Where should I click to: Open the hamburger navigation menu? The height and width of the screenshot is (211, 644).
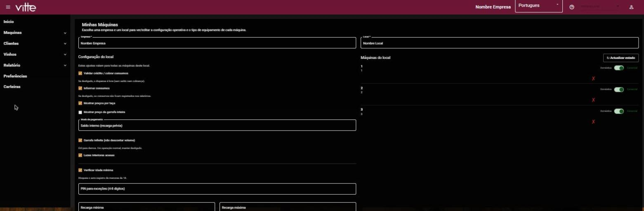(x=8, y=7)
